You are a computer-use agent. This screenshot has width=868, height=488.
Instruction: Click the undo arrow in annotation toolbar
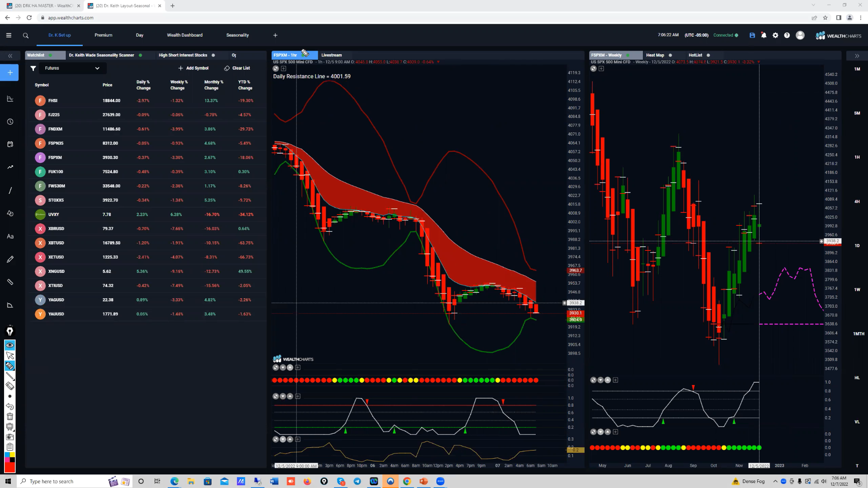9,406
